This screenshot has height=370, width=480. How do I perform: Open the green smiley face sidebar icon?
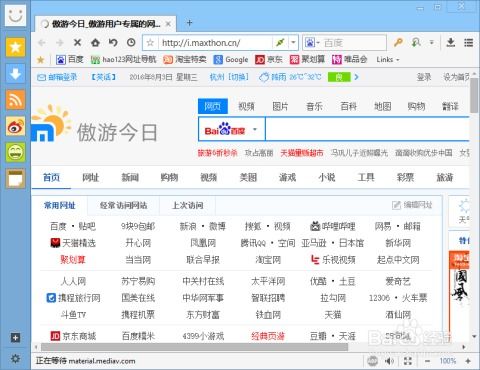coord(15,152)
